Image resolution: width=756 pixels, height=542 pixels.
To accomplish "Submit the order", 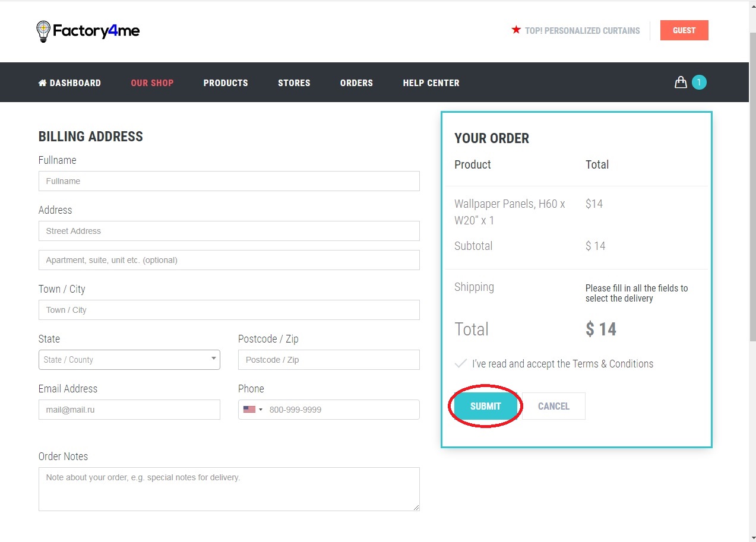I will click(x=486, y=406).
